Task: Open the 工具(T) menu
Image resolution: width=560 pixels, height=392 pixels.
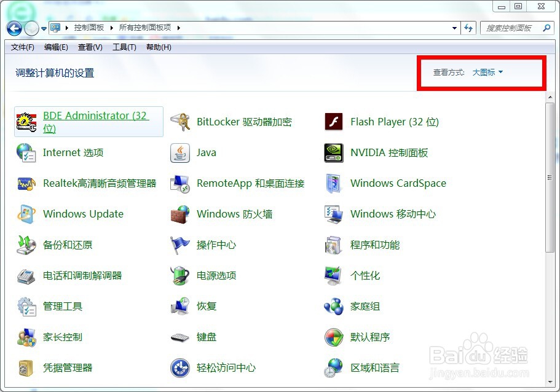Action: (124, 47)
